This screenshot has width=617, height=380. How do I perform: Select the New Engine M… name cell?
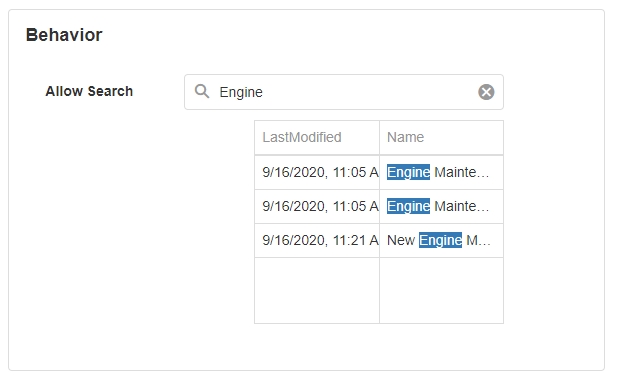coord(442,241)
